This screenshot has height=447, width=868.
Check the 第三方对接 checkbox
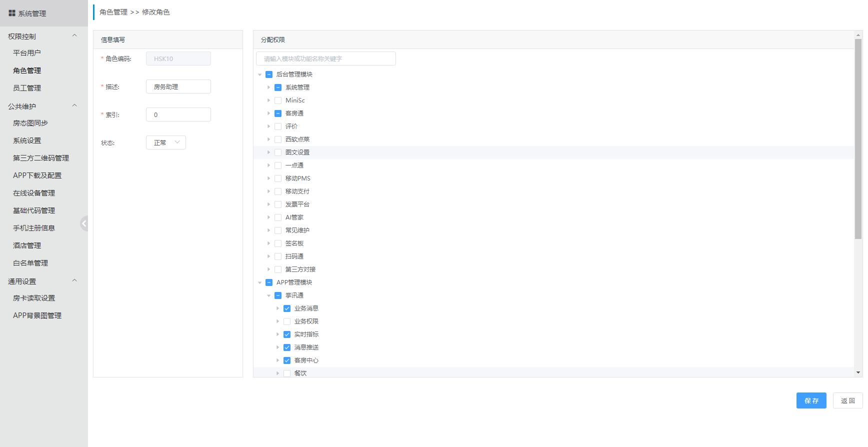tap(278, 269)
